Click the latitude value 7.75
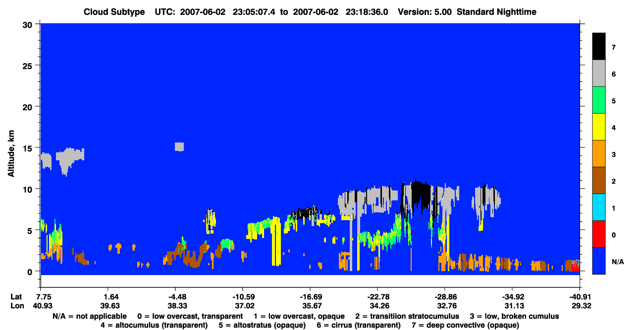 coord(41,297)
